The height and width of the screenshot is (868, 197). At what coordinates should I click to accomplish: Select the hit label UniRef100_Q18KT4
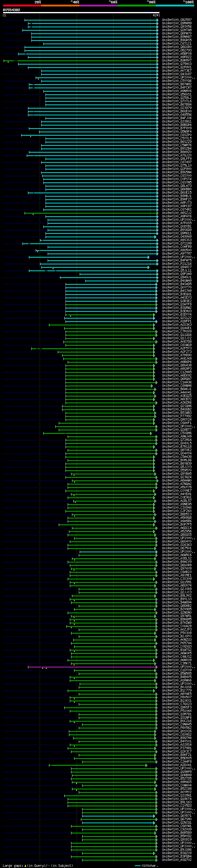[177, 799]
